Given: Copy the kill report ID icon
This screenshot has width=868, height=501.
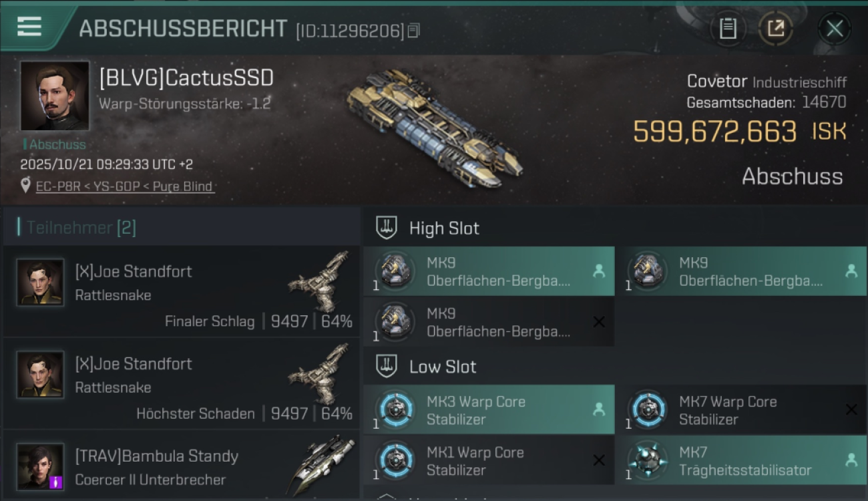Looking at the screenshot, I should click(x=414, y=31).
